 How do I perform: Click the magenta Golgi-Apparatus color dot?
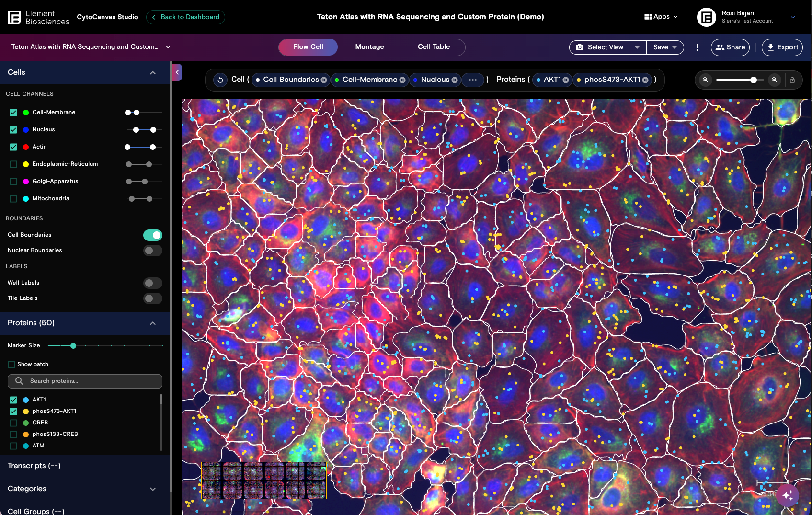(26, 182)
